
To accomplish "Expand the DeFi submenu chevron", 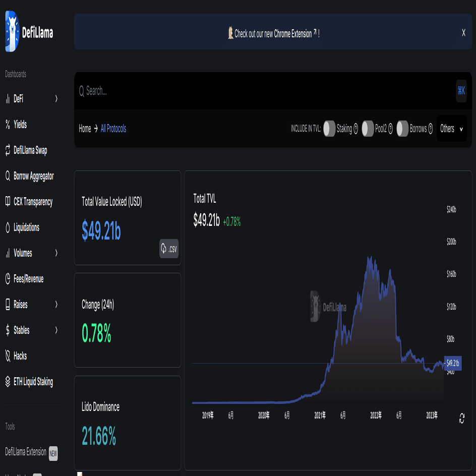I will pyautogui.click(x=56, y=99).
